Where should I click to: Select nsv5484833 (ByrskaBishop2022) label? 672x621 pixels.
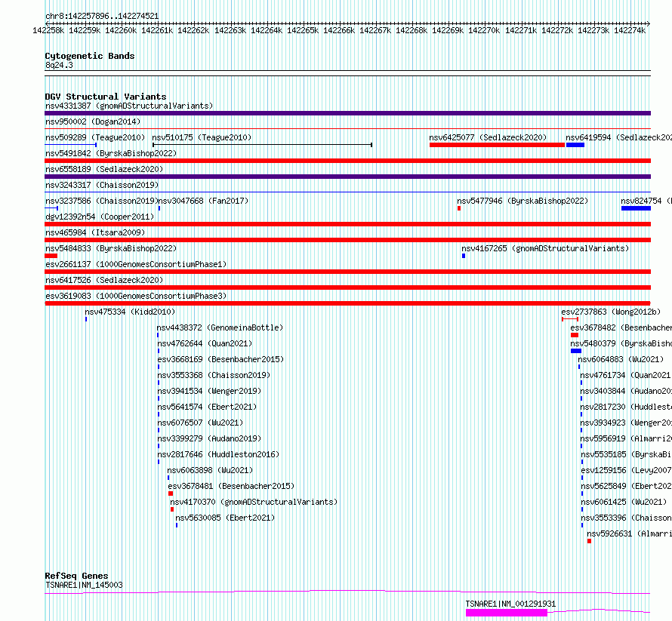[111, 248]
